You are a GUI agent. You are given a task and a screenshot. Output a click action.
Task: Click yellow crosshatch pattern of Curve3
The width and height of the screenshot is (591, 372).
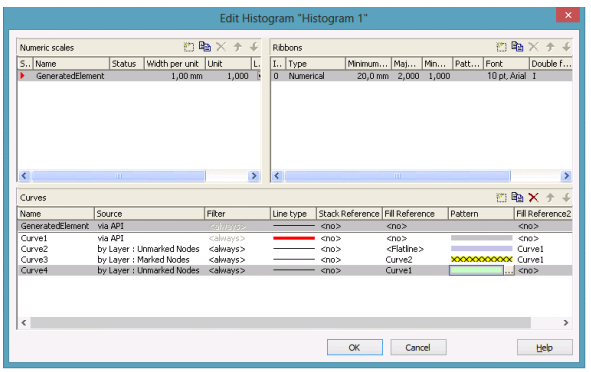pyautogui.click(x=481, y=259)
